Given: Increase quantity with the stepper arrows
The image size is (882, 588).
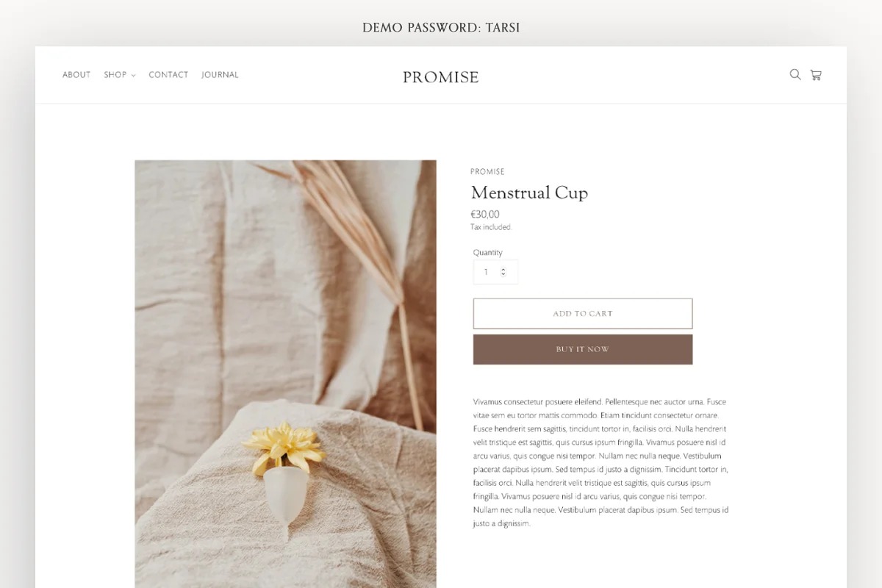Looking at the screenshot, I should click(503, 269).
